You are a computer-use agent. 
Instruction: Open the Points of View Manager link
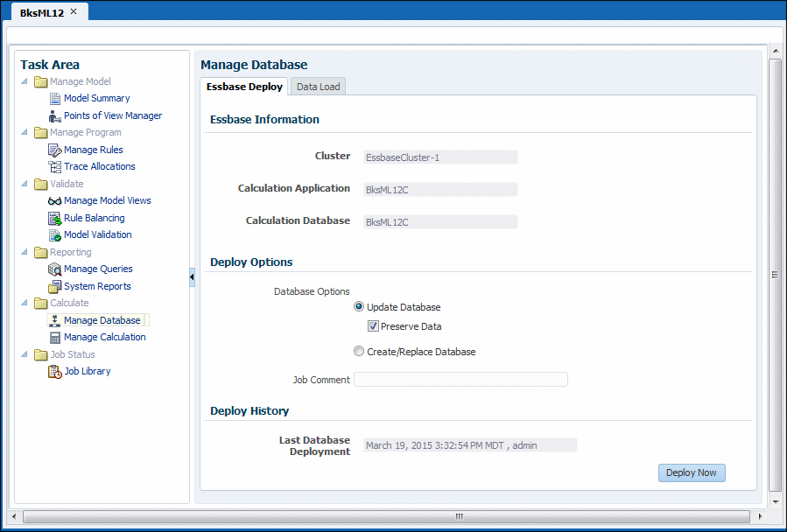113,115
